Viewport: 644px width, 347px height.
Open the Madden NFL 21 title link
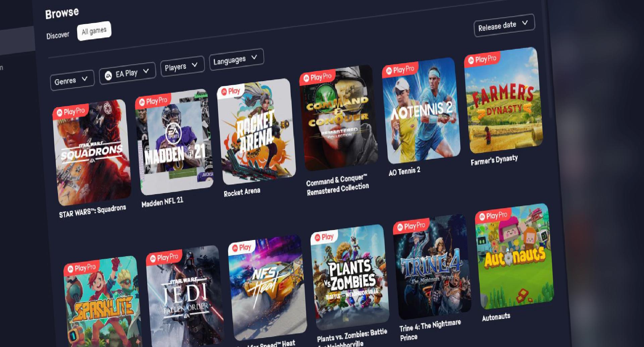coord(162,202)
